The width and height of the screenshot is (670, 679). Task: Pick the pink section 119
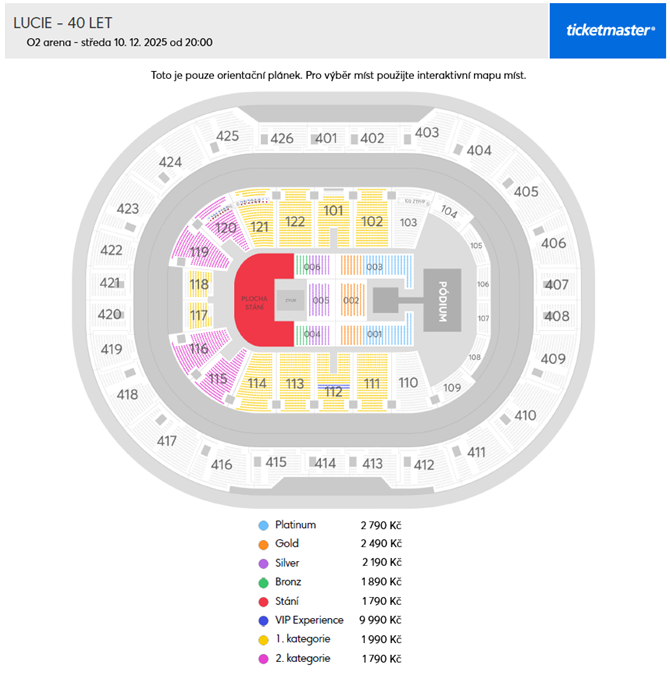(199, 253)
